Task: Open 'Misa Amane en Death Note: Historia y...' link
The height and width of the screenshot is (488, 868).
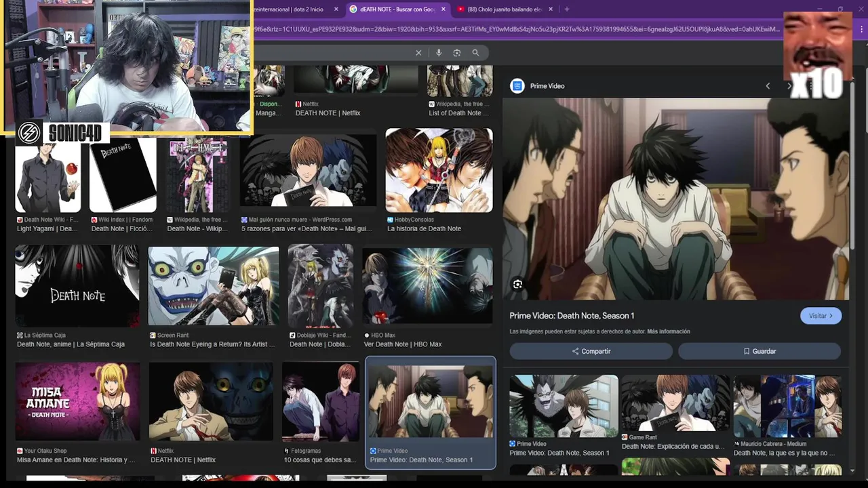Action: click(76, 460)
